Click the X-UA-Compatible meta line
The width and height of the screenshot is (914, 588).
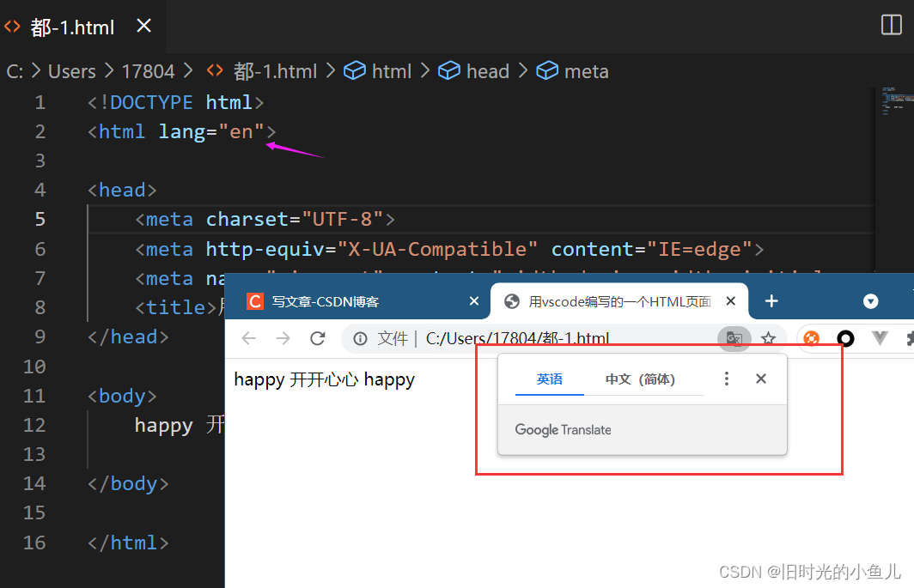(x=449, y=250)
